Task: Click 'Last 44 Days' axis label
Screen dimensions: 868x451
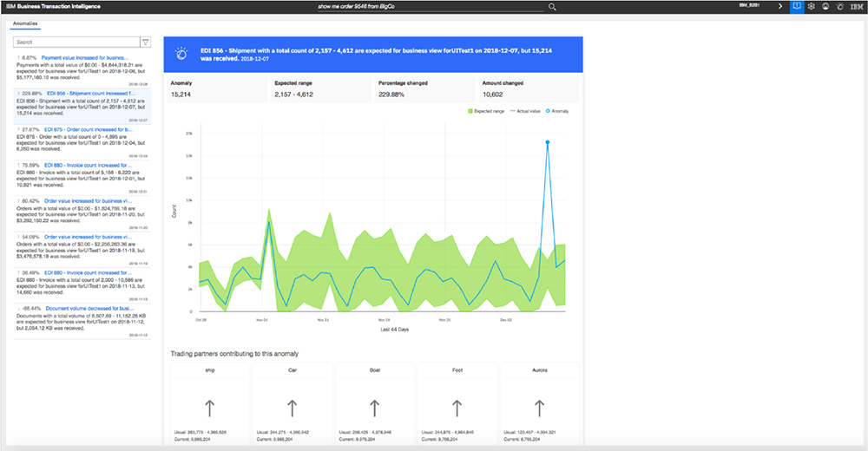Action: [394, 330]
